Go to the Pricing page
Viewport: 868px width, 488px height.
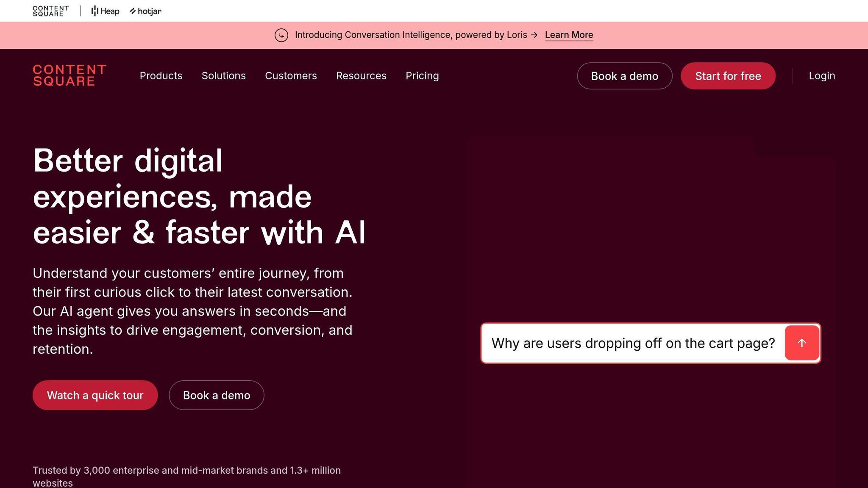click(x=422, y=76)
